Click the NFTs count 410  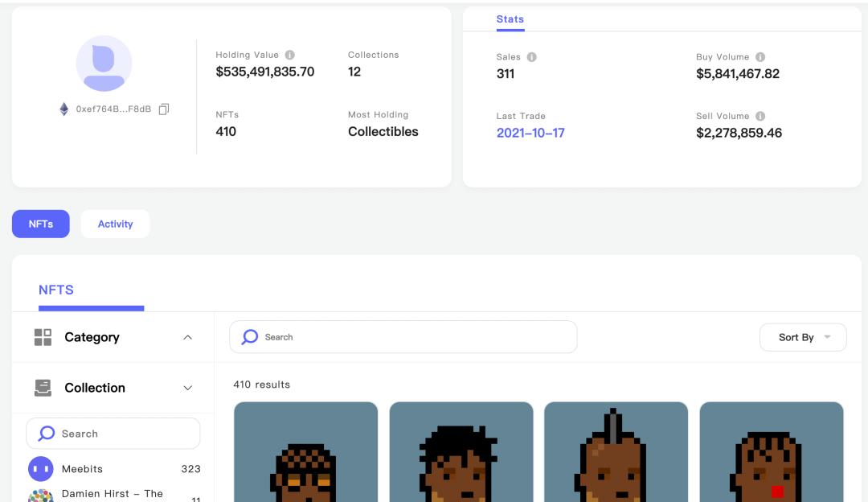coord(226,132)
